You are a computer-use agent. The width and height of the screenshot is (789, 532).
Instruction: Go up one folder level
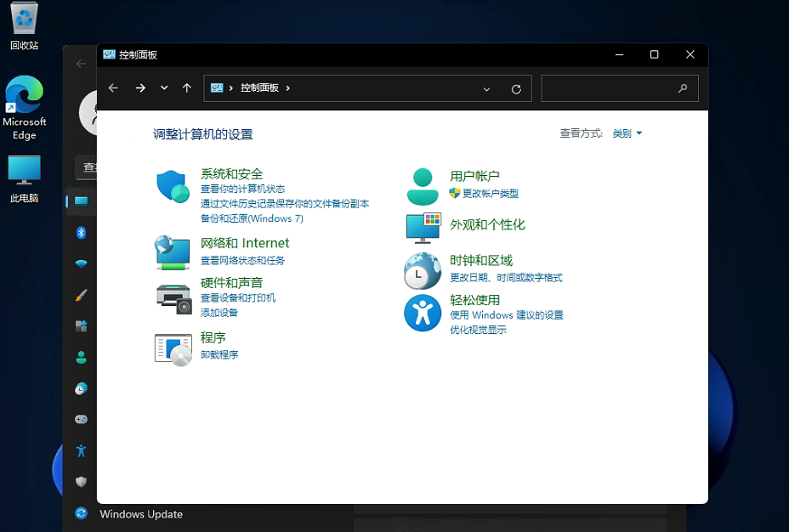click(x=187, y=88)
